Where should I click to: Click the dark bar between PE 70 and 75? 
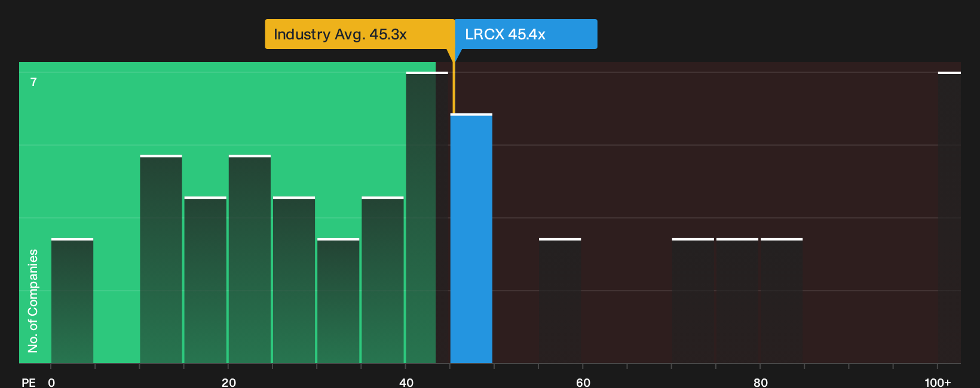click(x=693, y=301)
